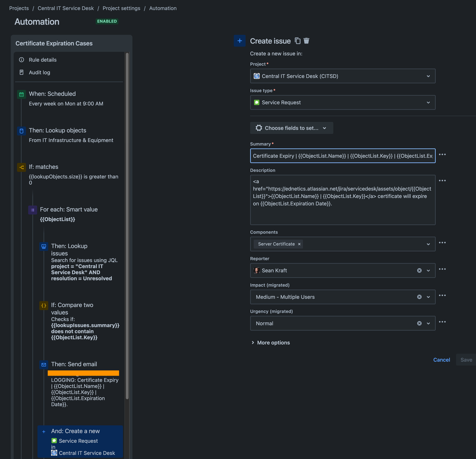
Task: Click the plus icon on Create a new step
Action: 44,431
